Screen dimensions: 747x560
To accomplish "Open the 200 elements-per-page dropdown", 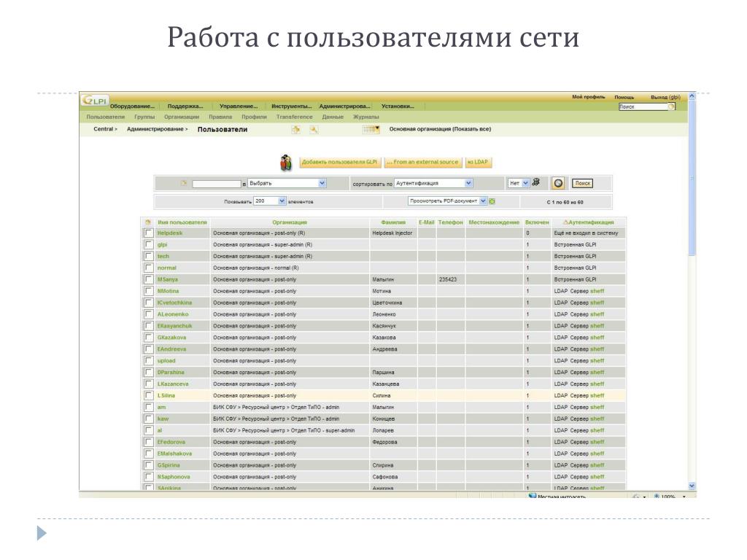I will [270, 201].
